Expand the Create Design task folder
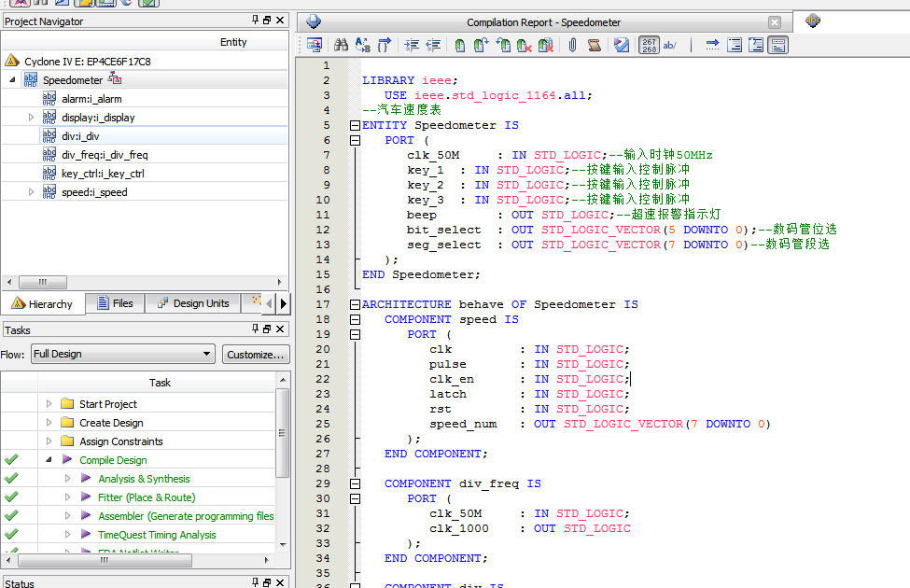This screenshot has height=588, width=910. pos(49,422)
